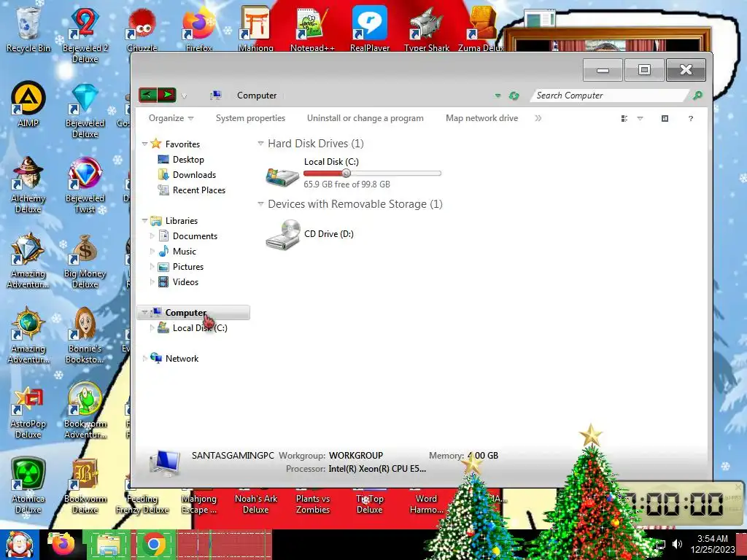The image size is (747, 560).
Task: Open address bar history dropdown
Action: (x=498, y=96)
